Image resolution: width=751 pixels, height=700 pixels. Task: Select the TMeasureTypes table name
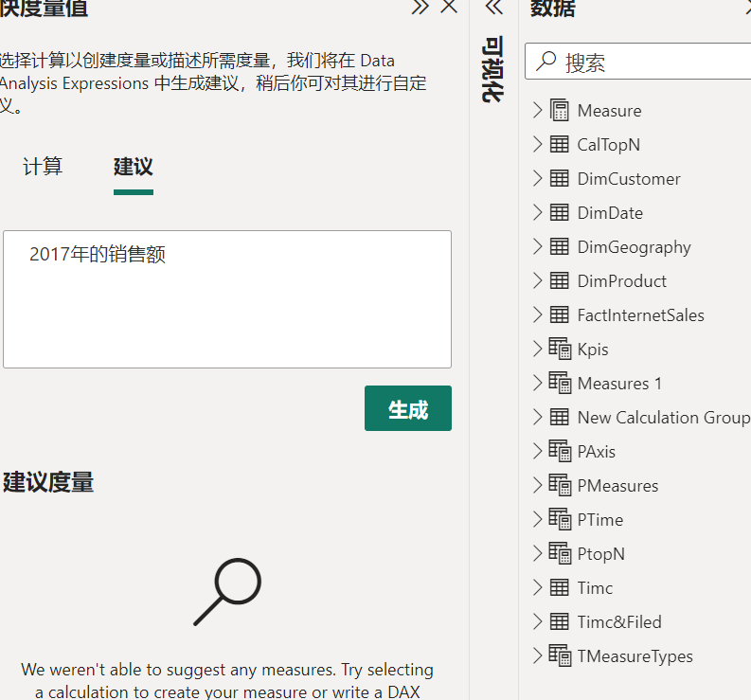[x=635, y=656]
